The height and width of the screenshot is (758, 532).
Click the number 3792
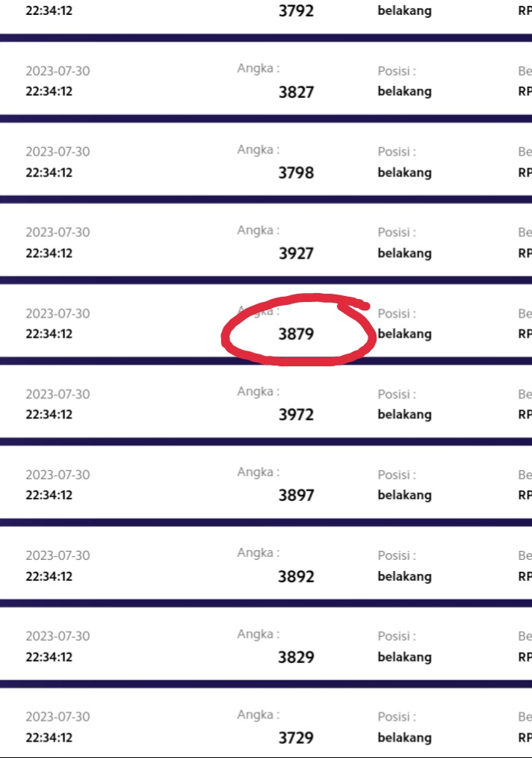pyautogui.click(x=296, y=11)
